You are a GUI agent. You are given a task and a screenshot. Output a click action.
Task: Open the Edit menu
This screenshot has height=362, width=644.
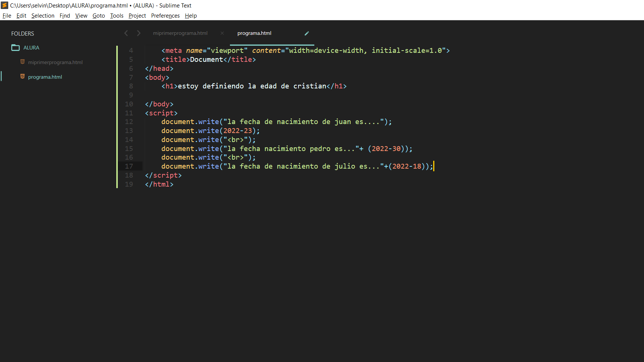[x=21, y=16]
